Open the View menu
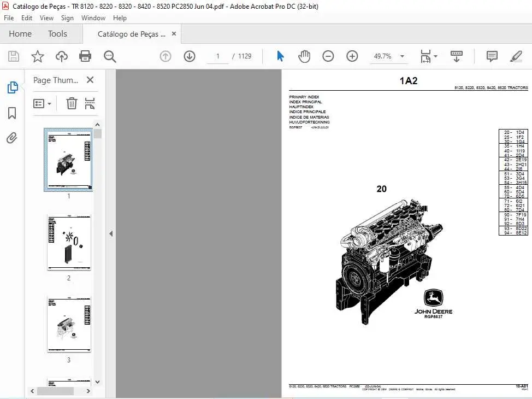Image resolution: width=532 pixels, height=399 pixels. (46, 18)
